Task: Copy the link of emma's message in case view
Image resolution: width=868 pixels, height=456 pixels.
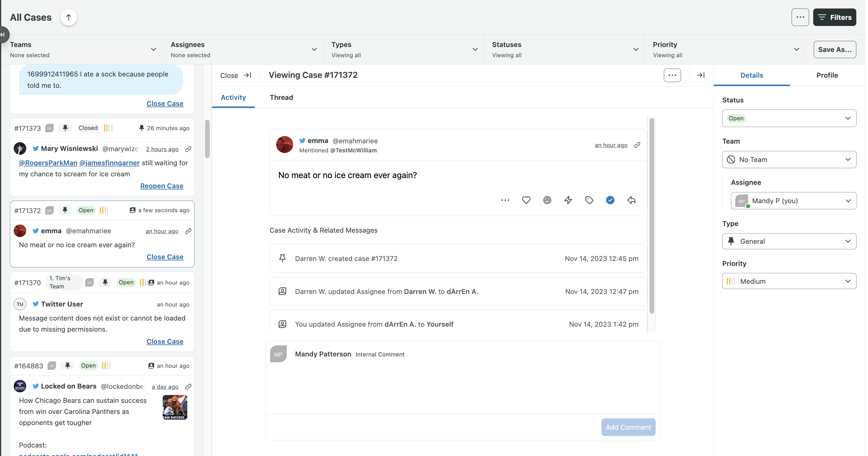Action: pos(637,145)
